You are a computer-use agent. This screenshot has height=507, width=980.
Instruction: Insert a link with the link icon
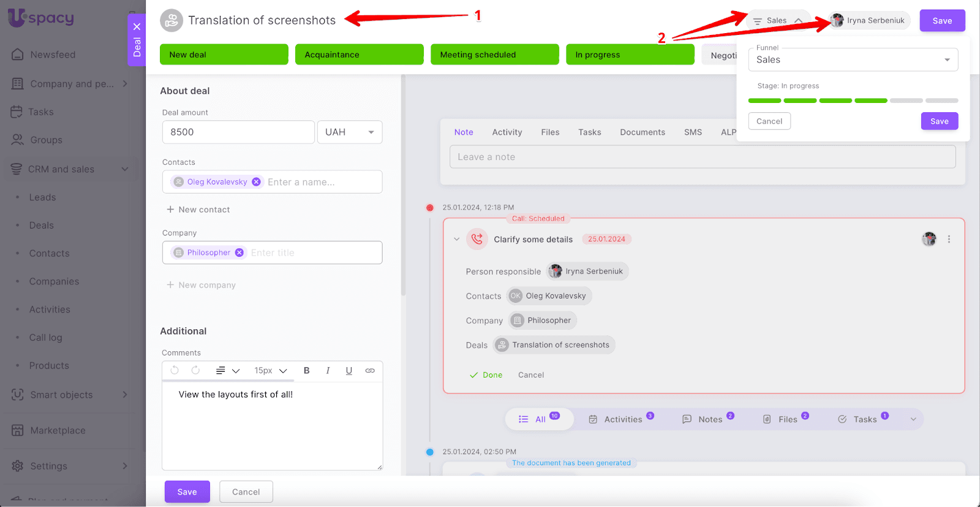(370, 370)
